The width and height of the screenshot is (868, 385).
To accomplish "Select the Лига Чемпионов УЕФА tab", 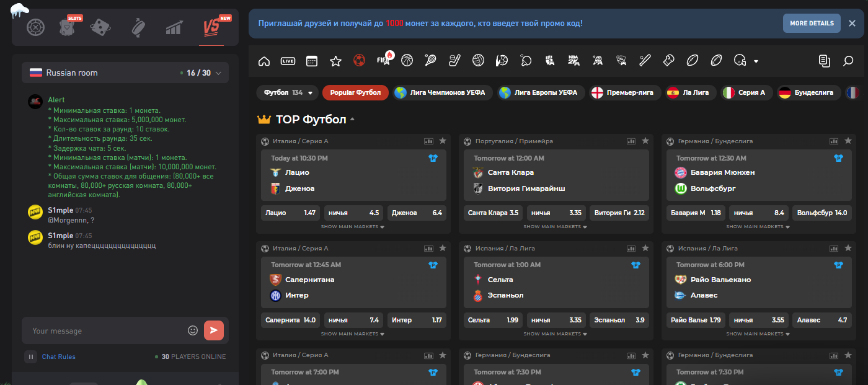I will coord(443,92).
